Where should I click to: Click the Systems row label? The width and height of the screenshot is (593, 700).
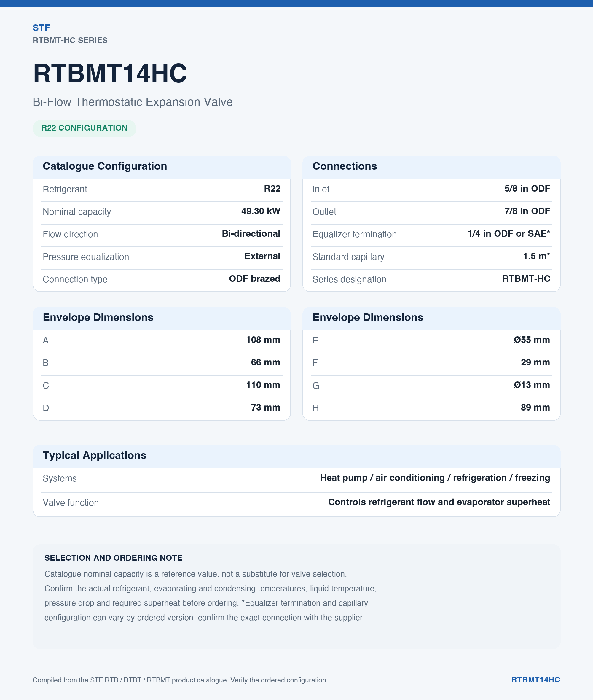[x=60, y=478]
